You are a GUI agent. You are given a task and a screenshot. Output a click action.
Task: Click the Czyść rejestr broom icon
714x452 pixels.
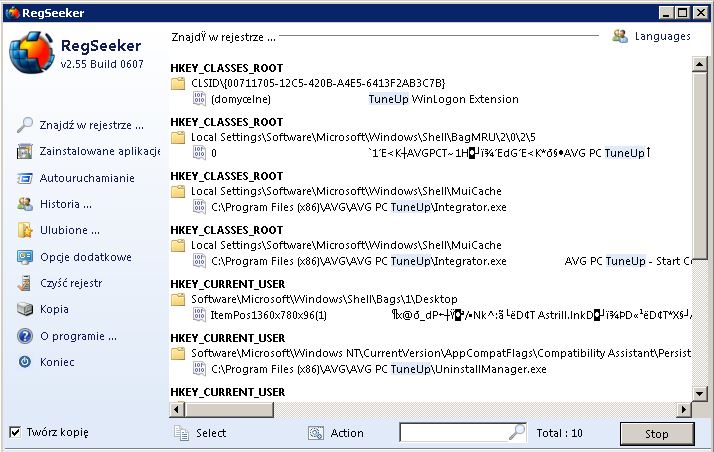click(25, 283)
